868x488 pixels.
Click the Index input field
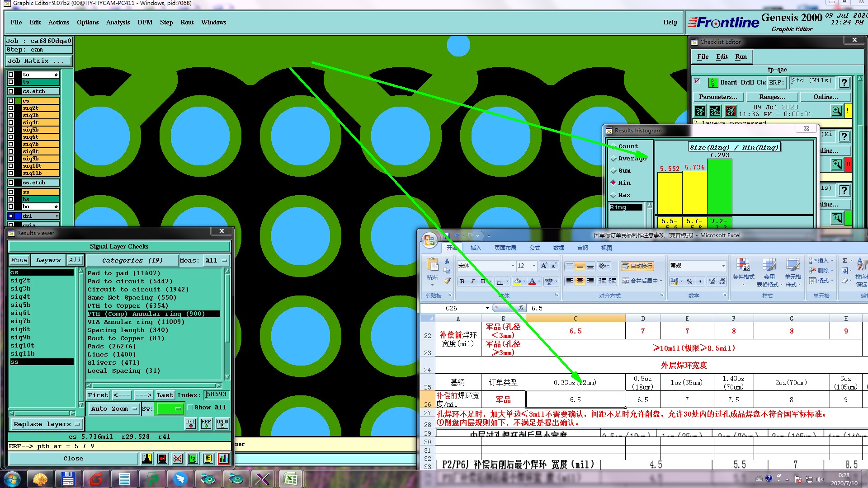click(x=217, y=394)
